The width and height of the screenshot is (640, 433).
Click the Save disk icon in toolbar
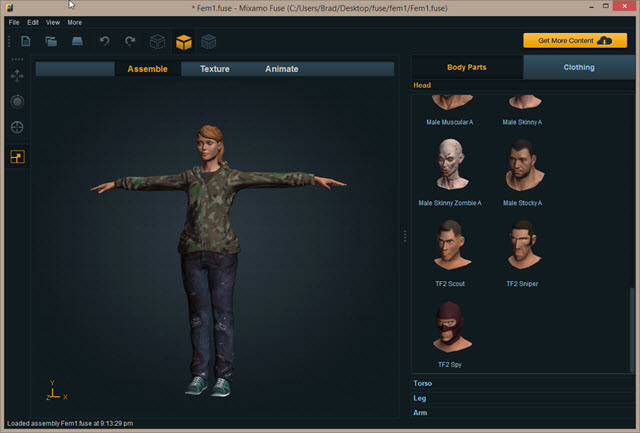pyautogui.click(x=77, y=41)
